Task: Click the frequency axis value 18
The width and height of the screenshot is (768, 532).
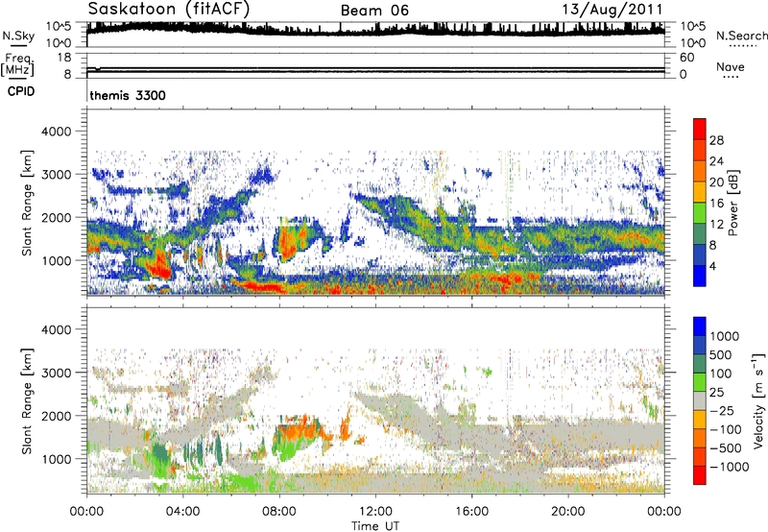Action: click(x=64, y=58)
